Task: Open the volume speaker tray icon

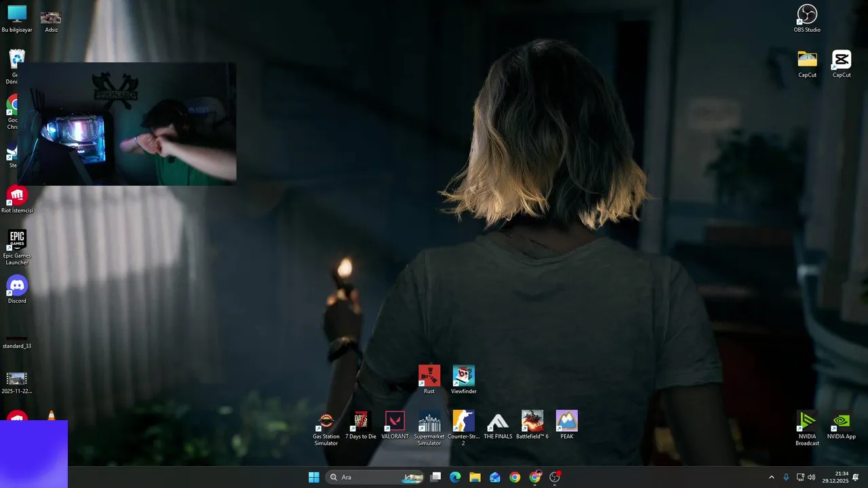Action: click(x=812, y=477)
